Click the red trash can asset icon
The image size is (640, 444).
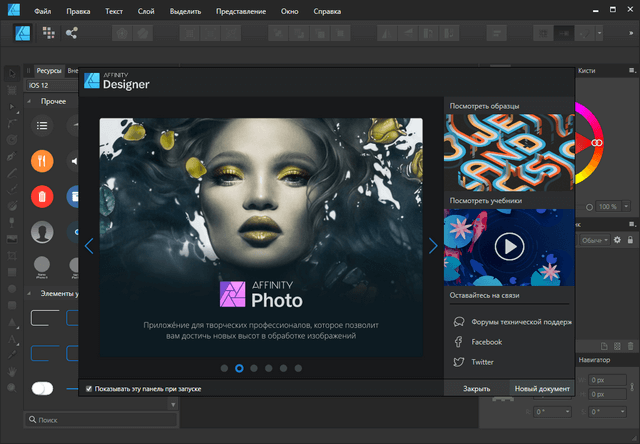click(42, 196)
